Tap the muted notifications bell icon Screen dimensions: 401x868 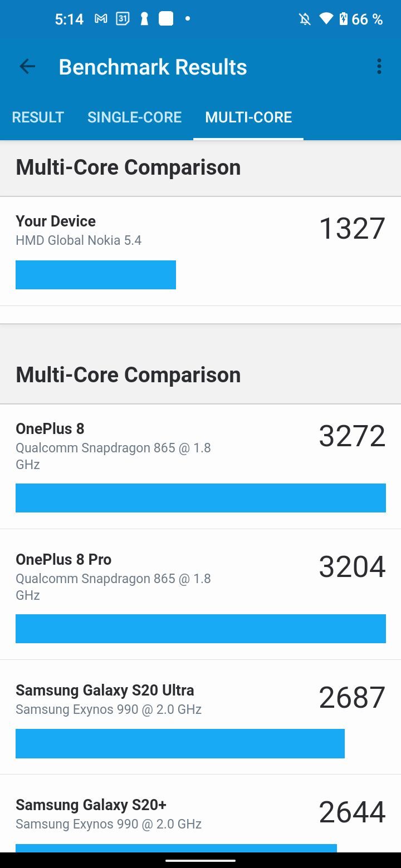pos(305,19)
